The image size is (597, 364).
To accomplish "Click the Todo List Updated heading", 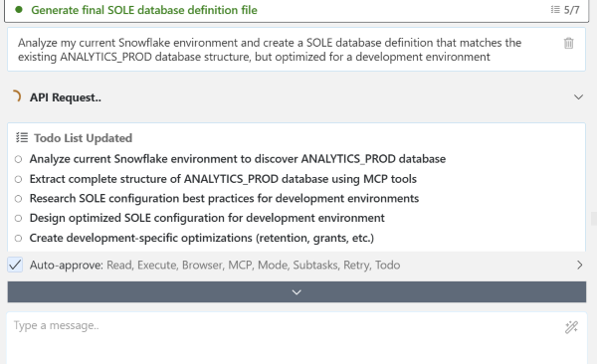I will pos(83,138).
